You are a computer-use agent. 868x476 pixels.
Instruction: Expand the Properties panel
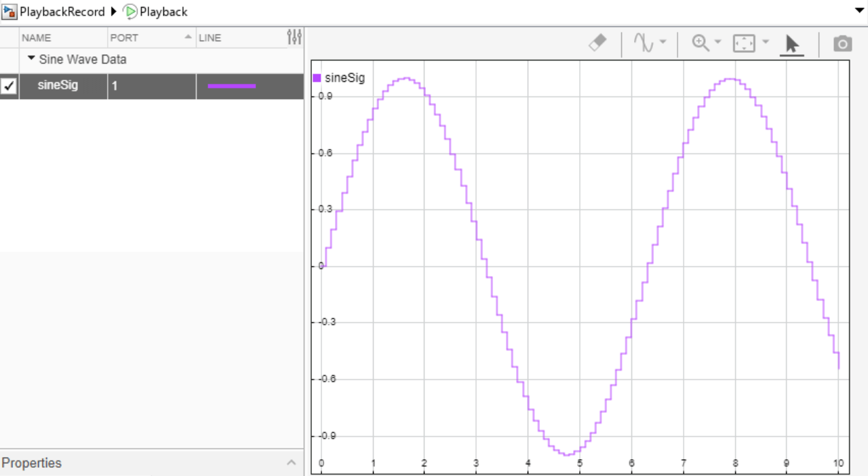(292, 462)
